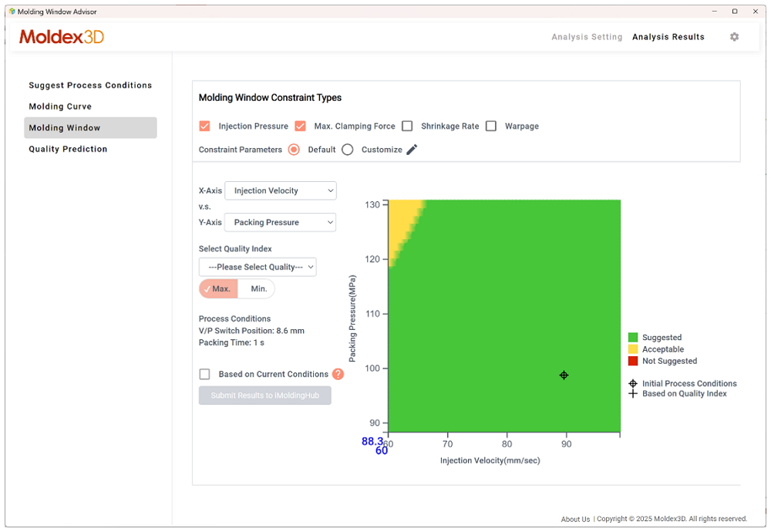This screenshot has height=532, width=771.
Task: Click the Moldex3D logo
Action: 62,37
